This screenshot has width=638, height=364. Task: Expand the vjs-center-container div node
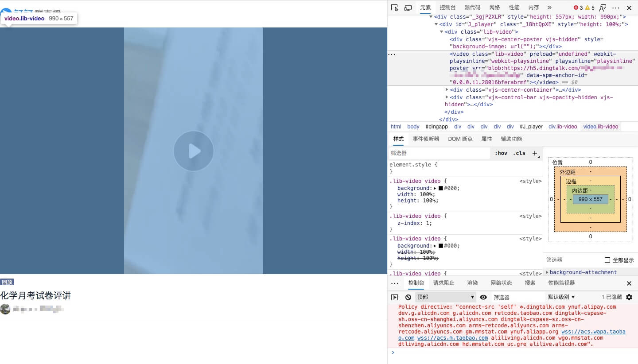[x=447, y=90]
